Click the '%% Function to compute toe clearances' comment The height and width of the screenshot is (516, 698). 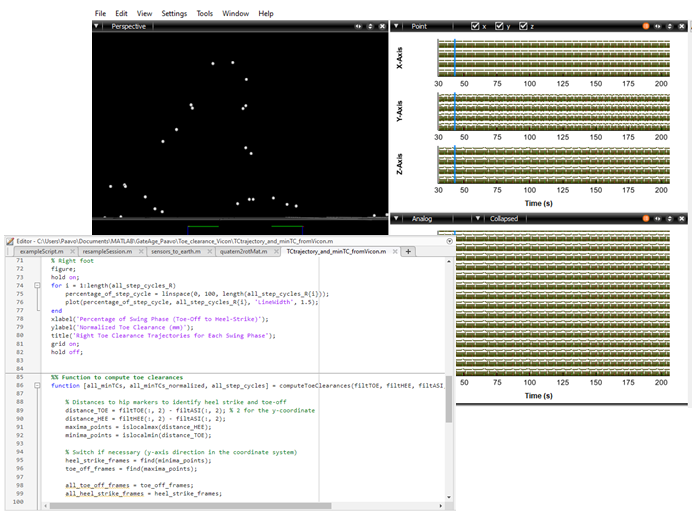[x=117, y=377]
